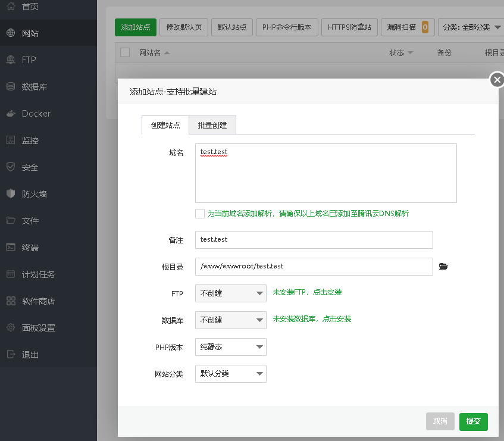Viewport: 504px width, 441px height.
Task: Click the home (首页) icon in sidebar
Action: (11, 6)
